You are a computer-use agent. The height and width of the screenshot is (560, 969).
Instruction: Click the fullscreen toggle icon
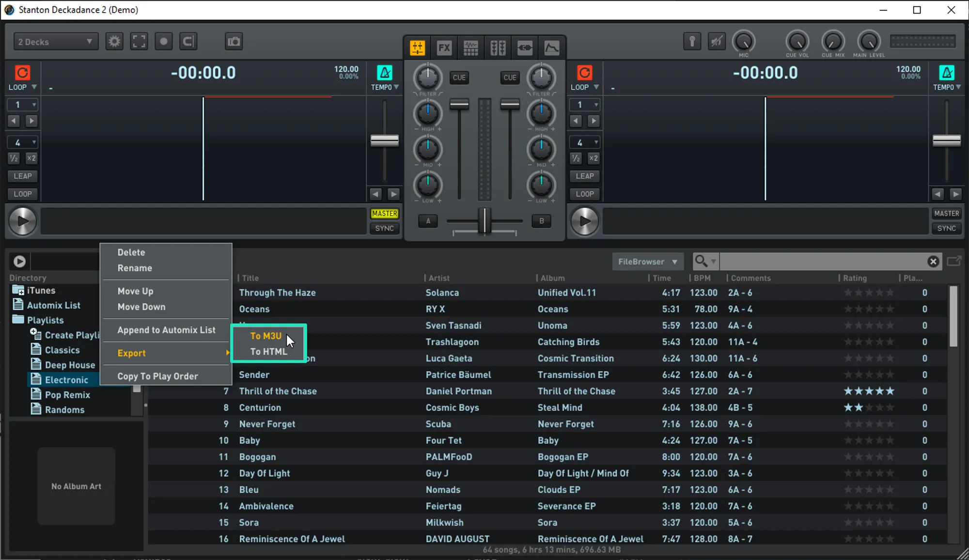click(139, 42)
